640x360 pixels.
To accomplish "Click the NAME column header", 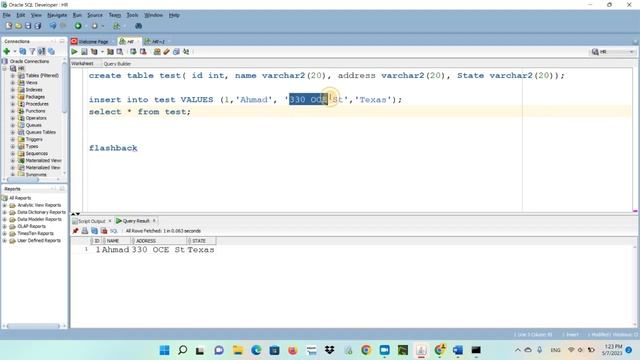I will (x=117, y=241).
